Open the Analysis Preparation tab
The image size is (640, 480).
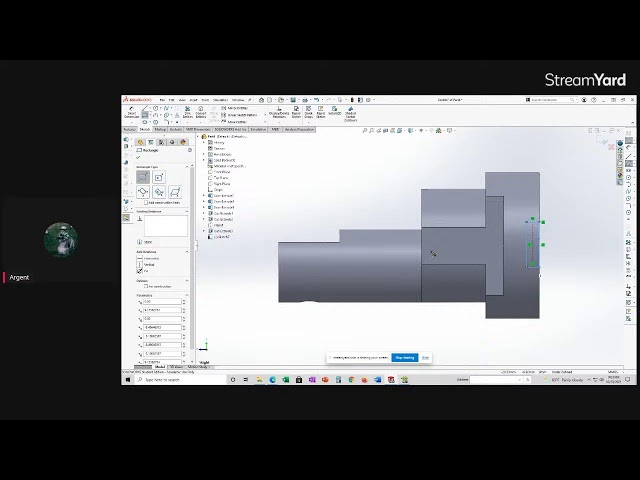point(299,129)
